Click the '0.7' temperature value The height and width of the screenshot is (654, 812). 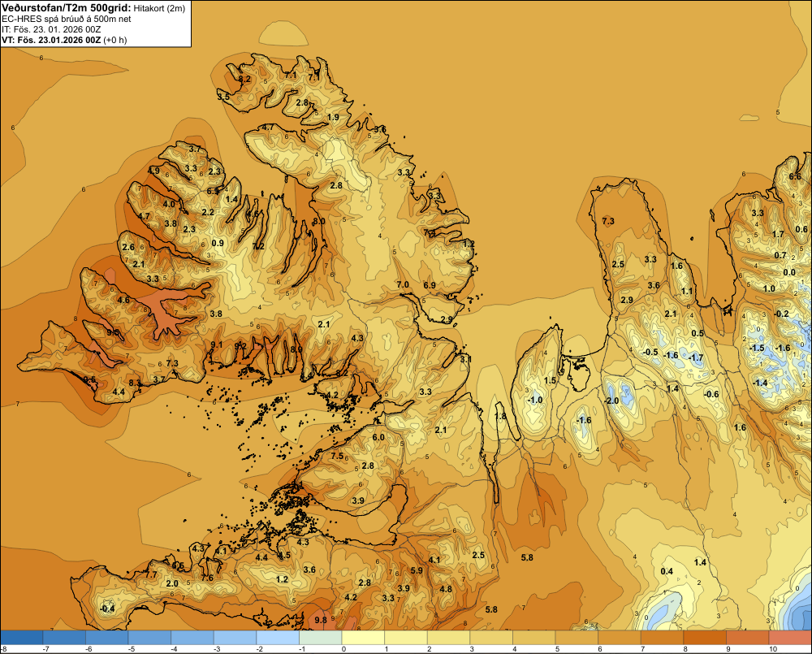pos(780,255)
